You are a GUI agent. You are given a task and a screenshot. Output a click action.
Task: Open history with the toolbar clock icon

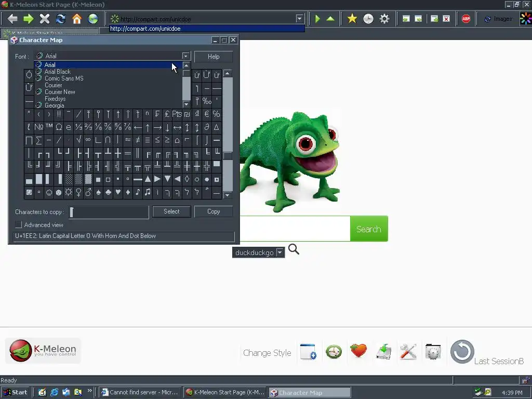(368, 19)
